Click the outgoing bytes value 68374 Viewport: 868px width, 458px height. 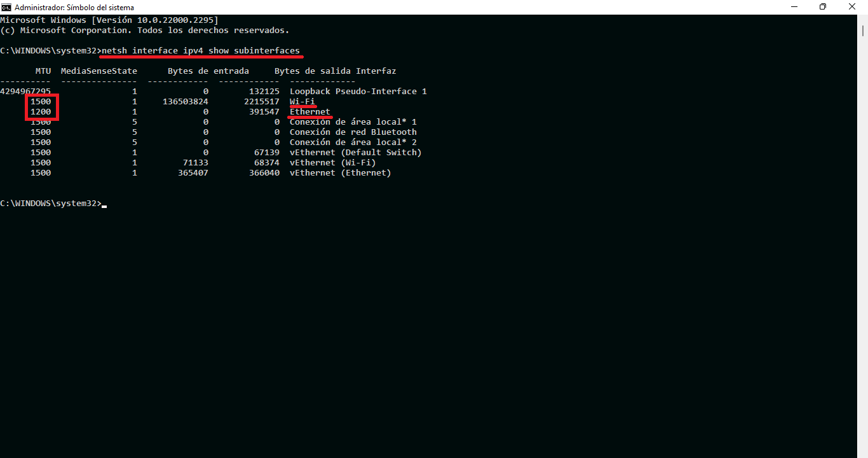(x=267, y=162)
